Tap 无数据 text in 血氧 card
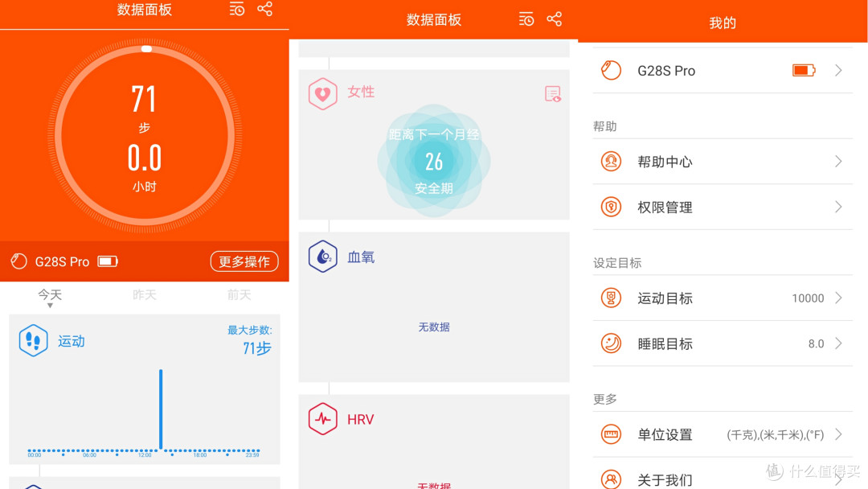 (x=434, y=327)
